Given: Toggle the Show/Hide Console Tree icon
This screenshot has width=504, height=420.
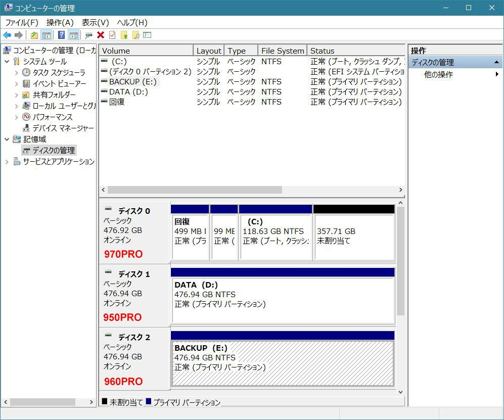Looking at the screenshot, I should (x=47, y=35).
